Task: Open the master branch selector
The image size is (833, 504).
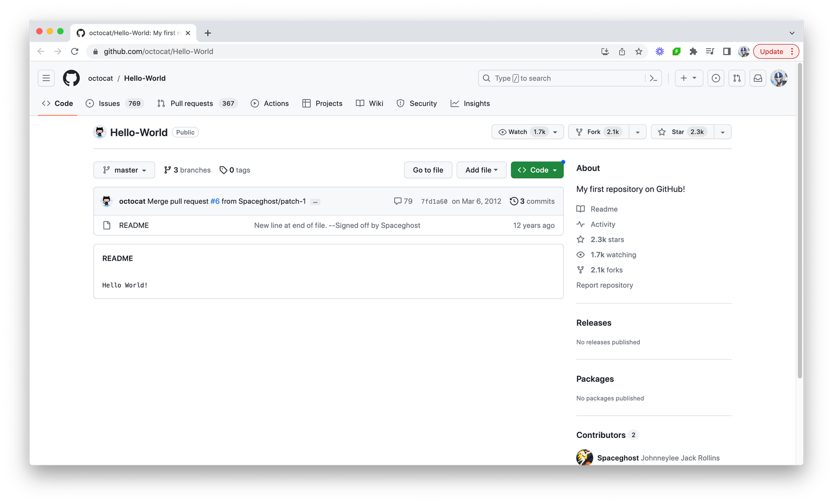Action: click(124, 170)
